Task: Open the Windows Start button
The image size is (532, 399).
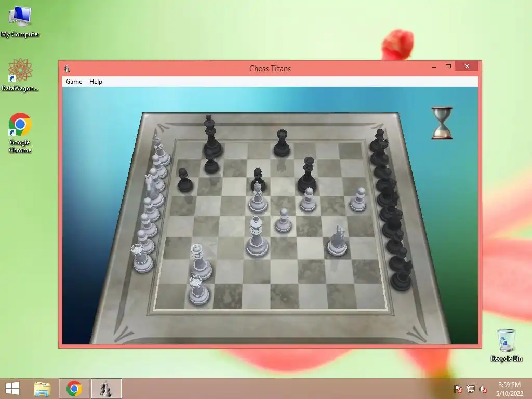Action: point(12,389)
